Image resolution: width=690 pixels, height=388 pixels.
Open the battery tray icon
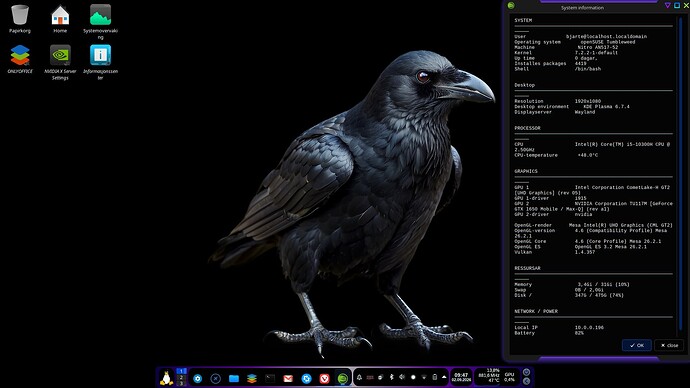434,377
